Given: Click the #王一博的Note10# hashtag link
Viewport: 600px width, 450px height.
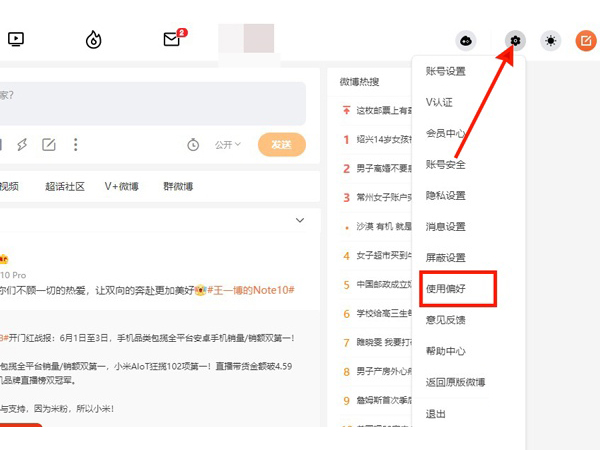Looking at the screenshot, I should tap(248, 290).
